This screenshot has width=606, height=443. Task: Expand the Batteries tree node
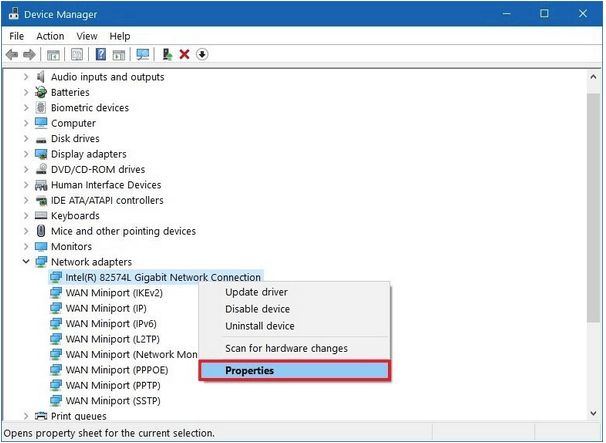26,92
